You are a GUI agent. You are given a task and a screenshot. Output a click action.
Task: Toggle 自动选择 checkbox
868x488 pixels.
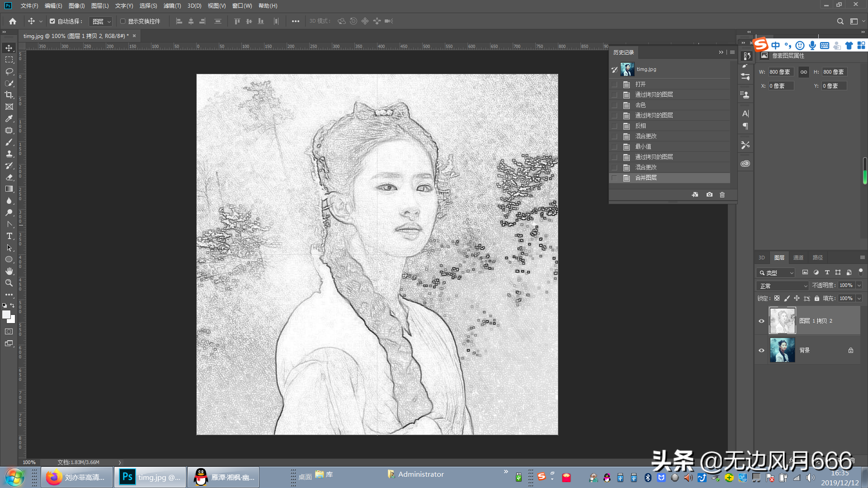[x=52, y=21]
